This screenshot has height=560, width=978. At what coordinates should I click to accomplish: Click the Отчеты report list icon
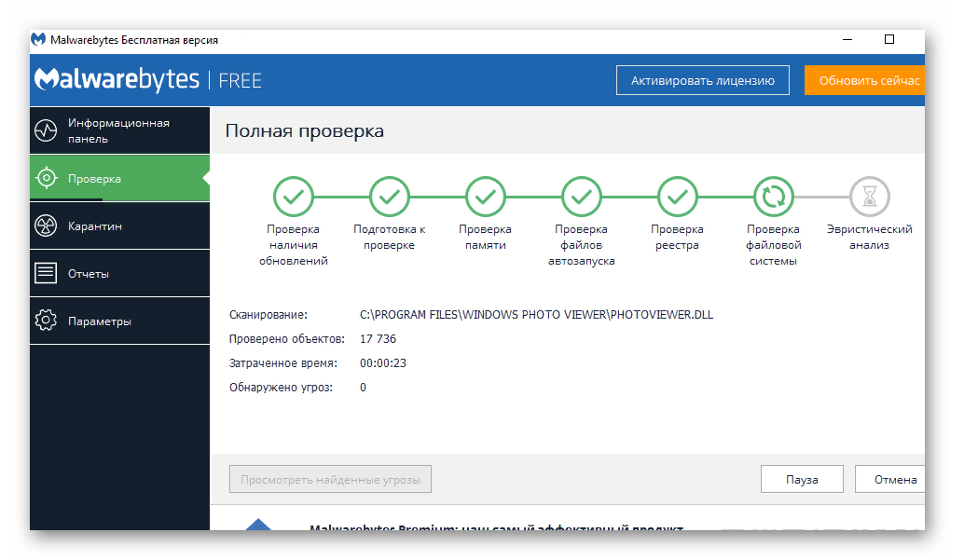(x=46, y=274)
